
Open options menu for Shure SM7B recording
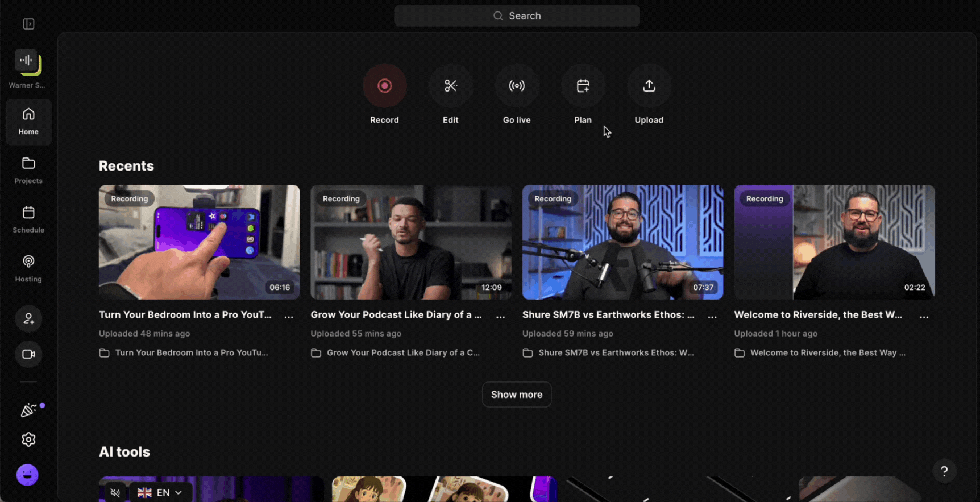712,316
